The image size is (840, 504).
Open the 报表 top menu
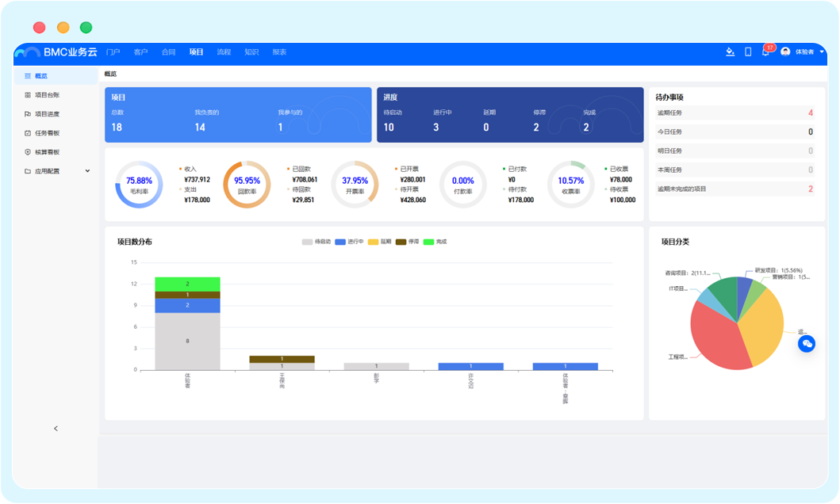pos(279,52)
